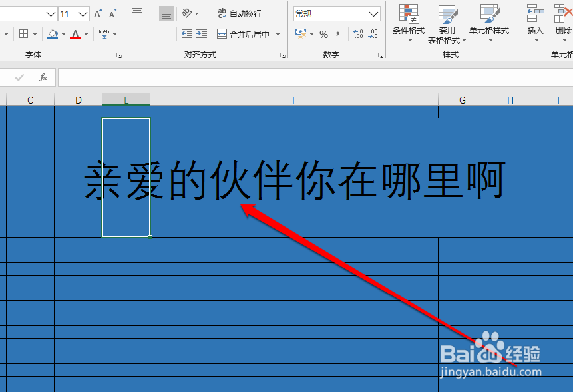This screenshot has width=573, height=392.
Task: Open the Number Format (常规) dropdown
Action: click(x=374, y=13)
